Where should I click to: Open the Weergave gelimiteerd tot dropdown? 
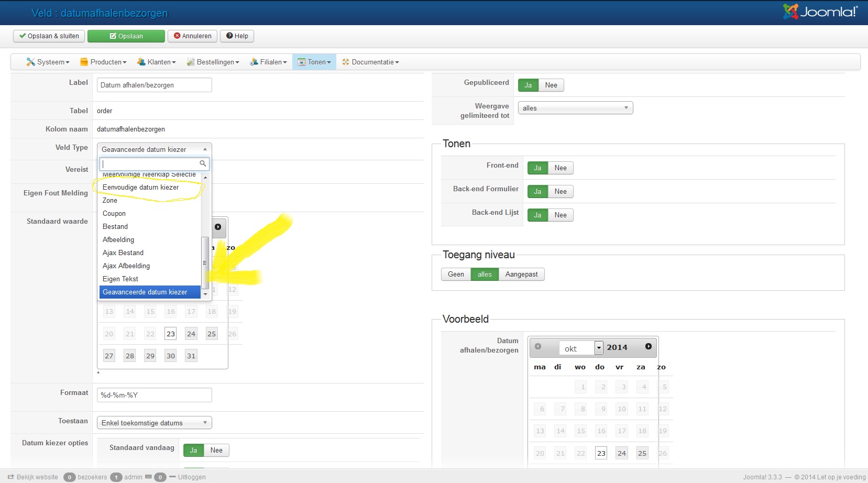pyautogui.click(x=576, y=108)
